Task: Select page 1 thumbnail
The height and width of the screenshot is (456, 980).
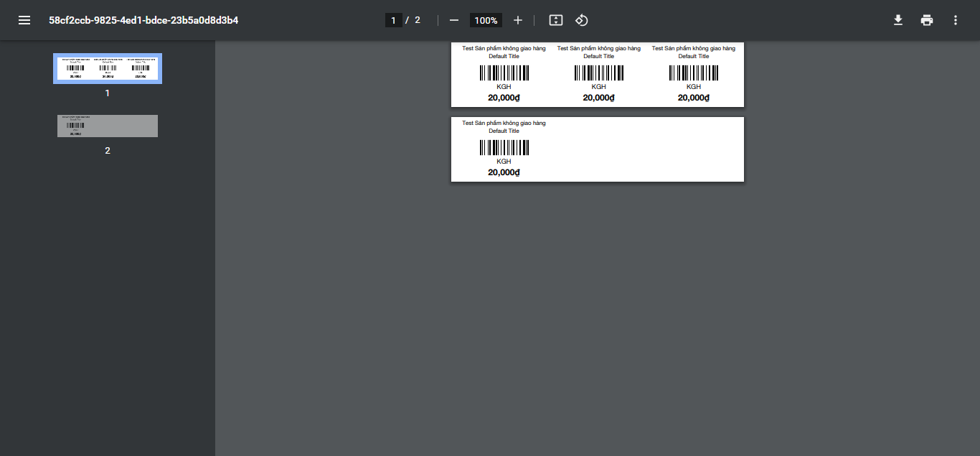Action: click(108, 68)
